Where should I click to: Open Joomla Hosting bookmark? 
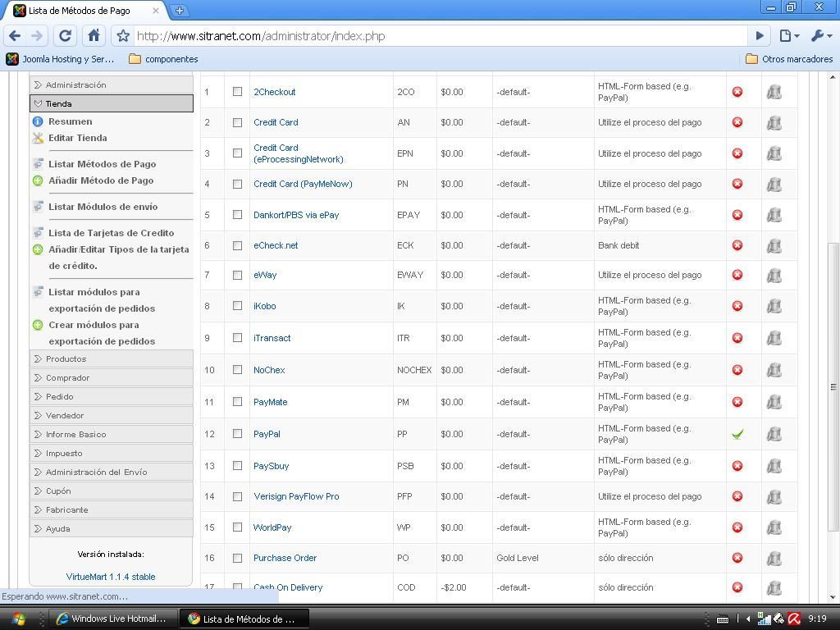(61, 59)
